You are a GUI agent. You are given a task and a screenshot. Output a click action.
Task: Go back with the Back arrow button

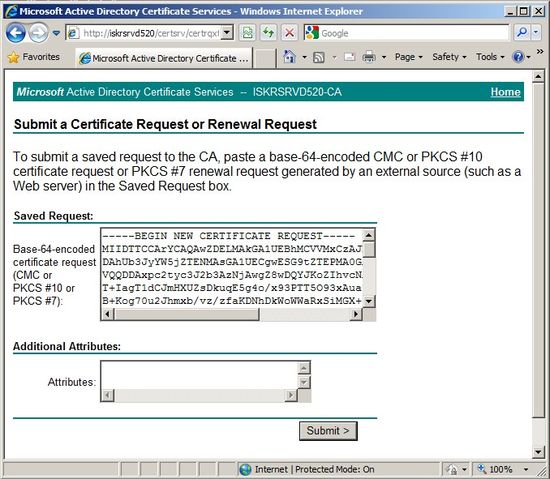coord(15,33)
